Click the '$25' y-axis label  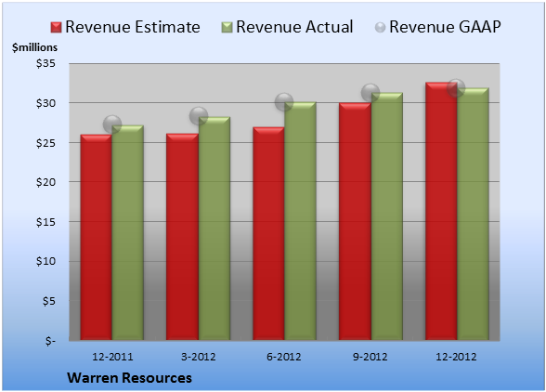[45, 142]
